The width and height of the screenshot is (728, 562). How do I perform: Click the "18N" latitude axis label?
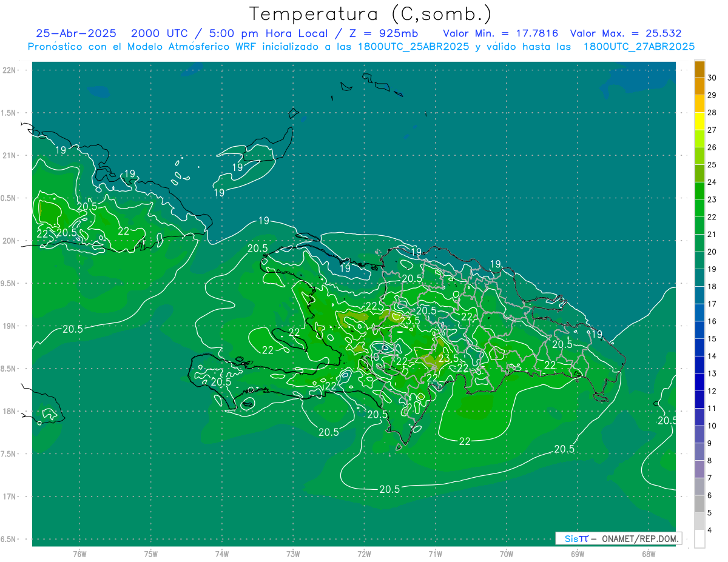coord(9,411)
